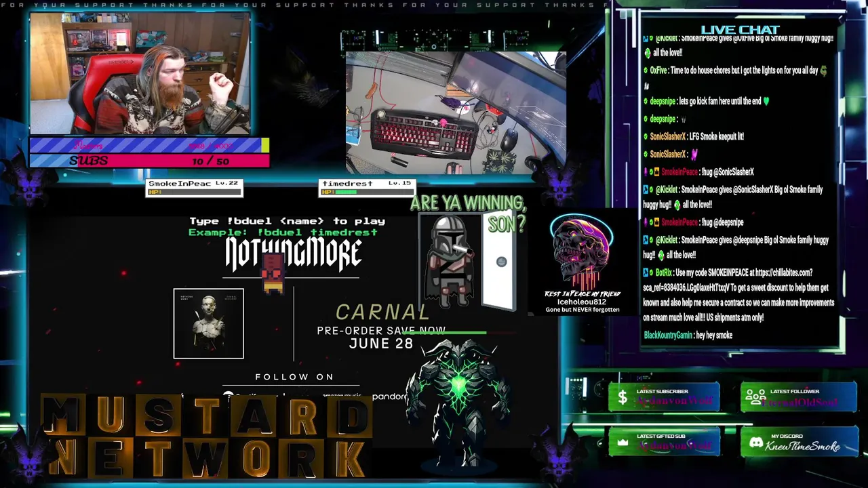Click the Latest Follower panel
Screen dimensions: 868x488
[x=800, y=398]
